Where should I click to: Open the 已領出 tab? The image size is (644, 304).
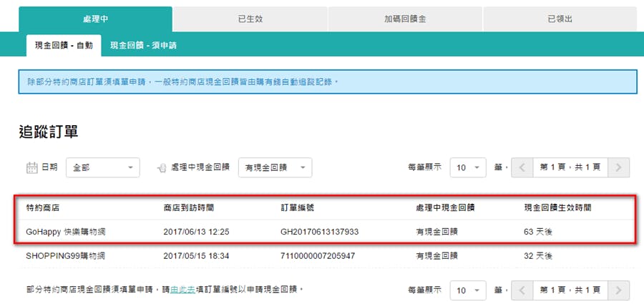tap(560, 19)
